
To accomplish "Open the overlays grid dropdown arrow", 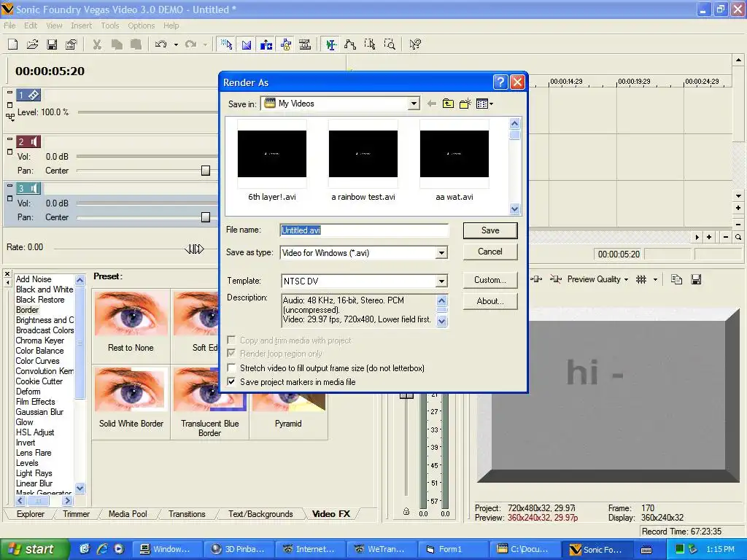I will coord(656,279).
